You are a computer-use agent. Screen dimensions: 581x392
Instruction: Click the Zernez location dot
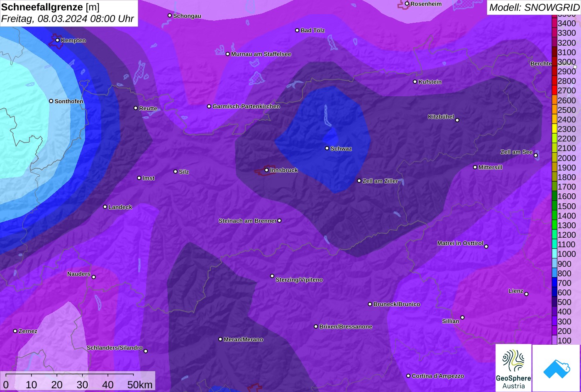15,331
